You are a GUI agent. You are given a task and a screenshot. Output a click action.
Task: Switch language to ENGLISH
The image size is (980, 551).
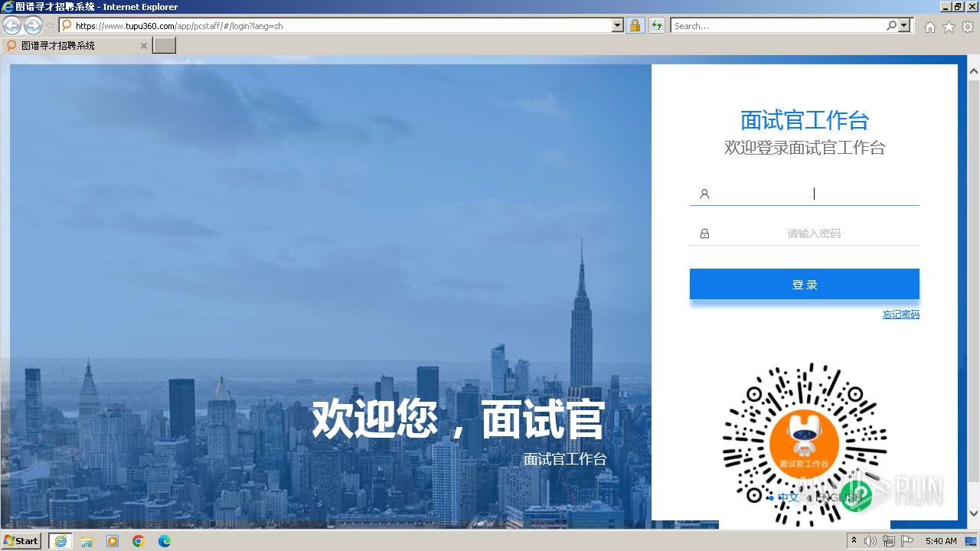[x=840, y=497]
